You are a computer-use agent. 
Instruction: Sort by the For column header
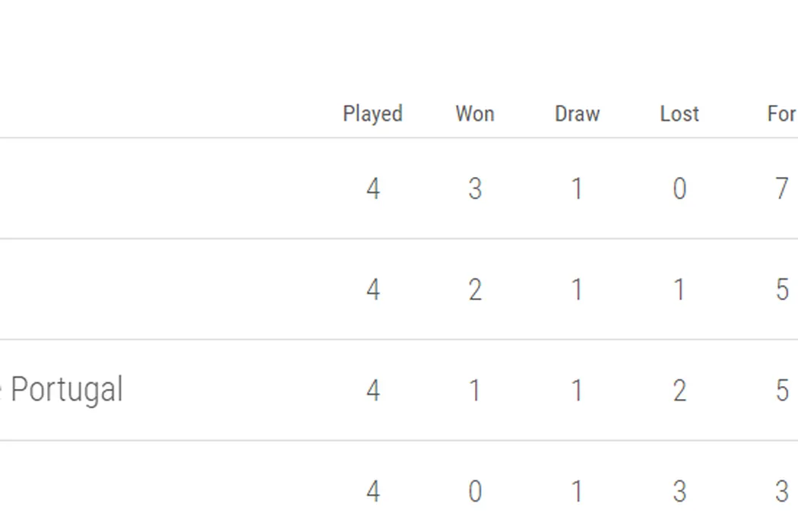(781, 114)
